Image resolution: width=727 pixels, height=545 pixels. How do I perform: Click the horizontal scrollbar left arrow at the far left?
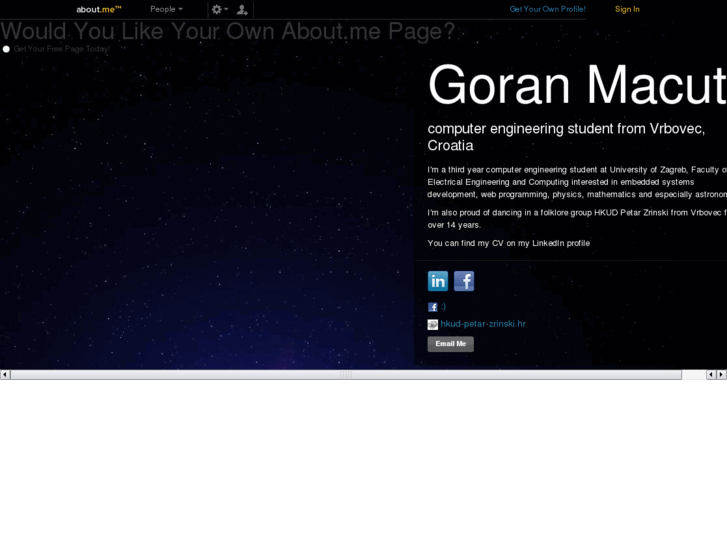(5, 374)
